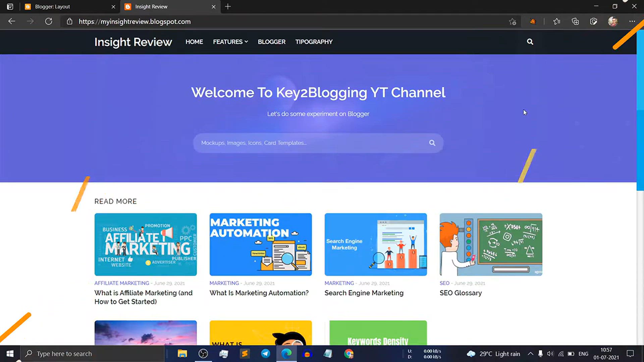Click MARKETING label above Marketing Automation post
The height and width of the screenshot is (362, 644).
(224, 283)
